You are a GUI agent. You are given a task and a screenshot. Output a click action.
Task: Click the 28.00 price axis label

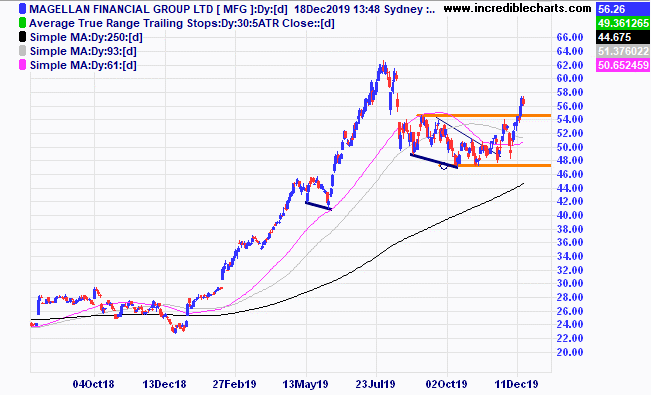tap(570, 297)
